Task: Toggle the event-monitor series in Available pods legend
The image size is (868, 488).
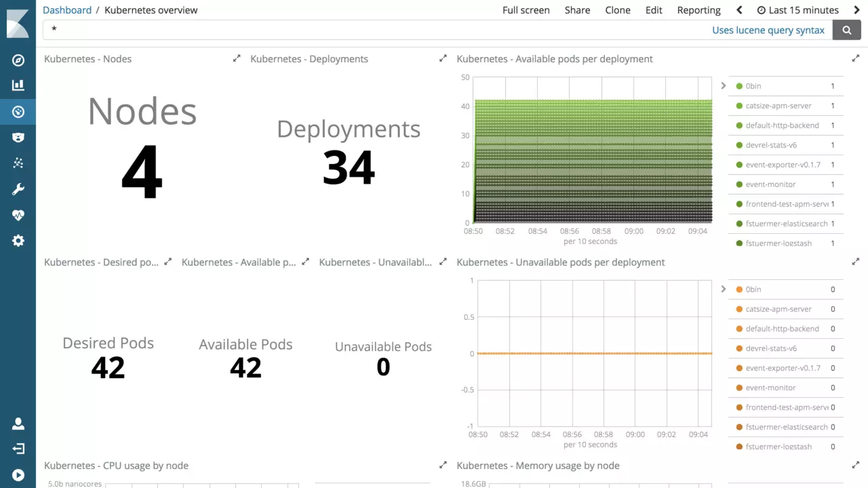Action: click(770, 184)
